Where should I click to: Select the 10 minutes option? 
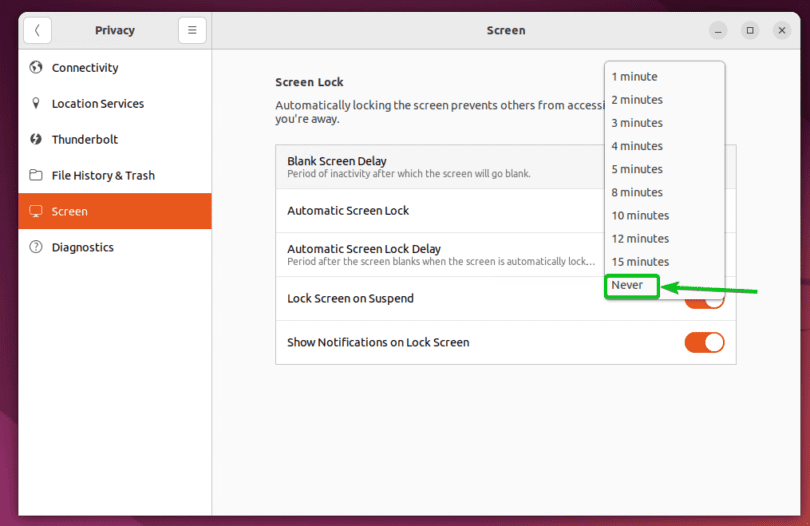pos(640,216)
